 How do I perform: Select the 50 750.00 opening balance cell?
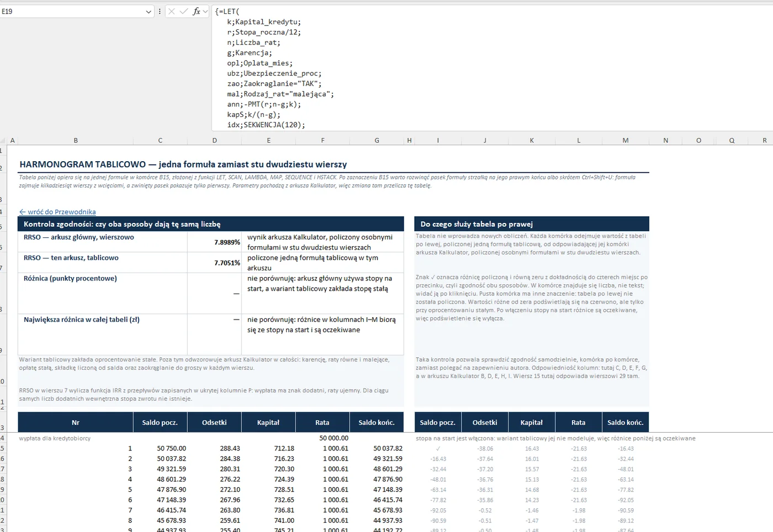tap(160, 449)
